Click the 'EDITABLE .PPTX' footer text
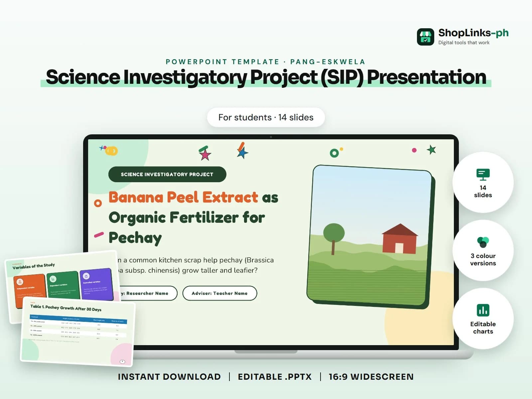 pyautogui.click(x=275, y=377)
